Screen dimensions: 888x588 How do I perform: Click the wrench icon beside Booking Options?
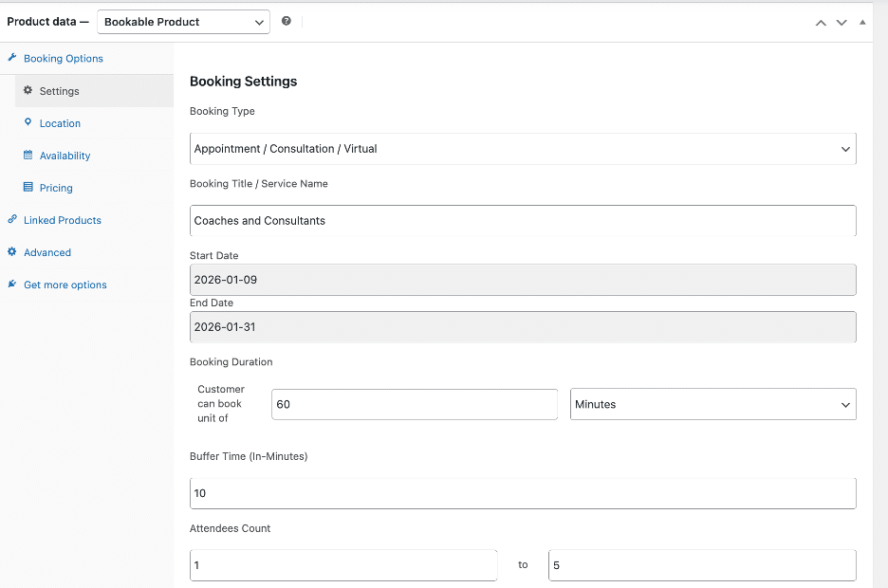click(x=12, y=58)
